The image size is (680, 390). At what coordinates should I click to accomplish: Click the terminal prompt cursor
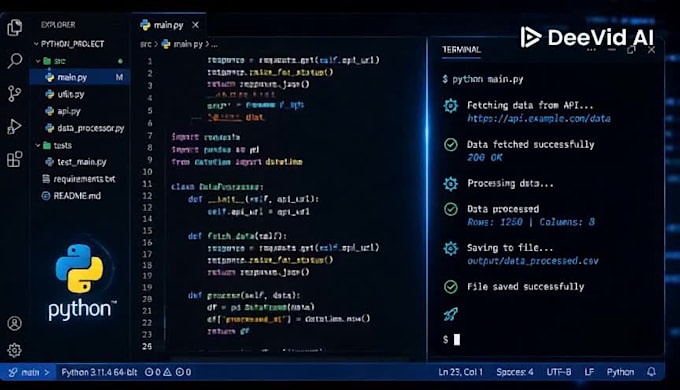pos(457,339)
